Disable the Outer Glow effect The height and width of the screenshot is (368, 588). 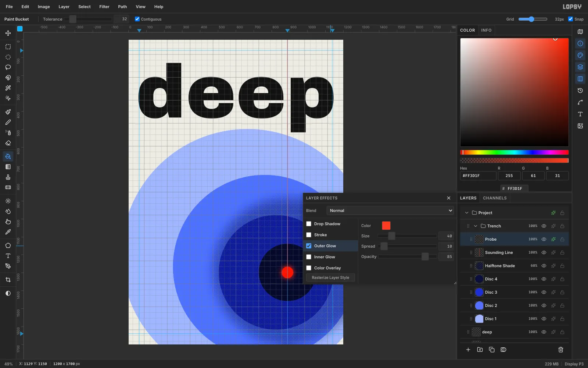(x=309, y=246)
